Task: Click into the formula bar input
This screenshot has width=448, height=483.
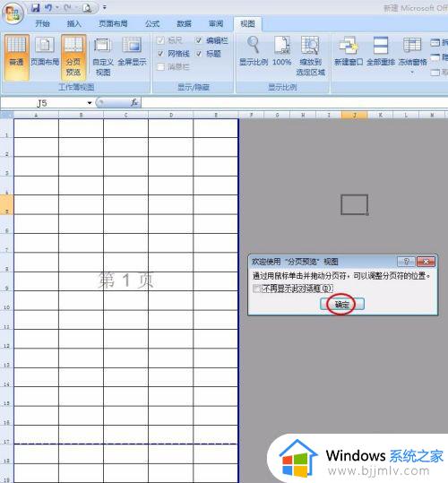Action: tap(295, 102)
